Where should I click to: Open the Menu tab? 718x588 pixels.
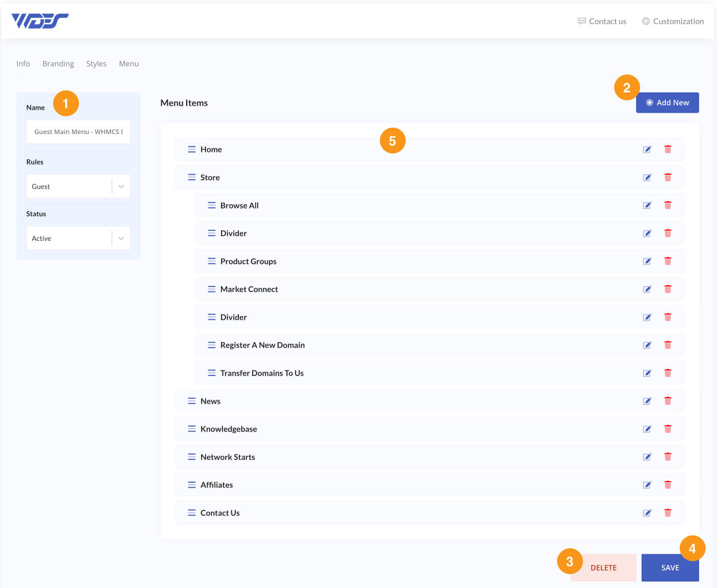(x=129, y=63)
